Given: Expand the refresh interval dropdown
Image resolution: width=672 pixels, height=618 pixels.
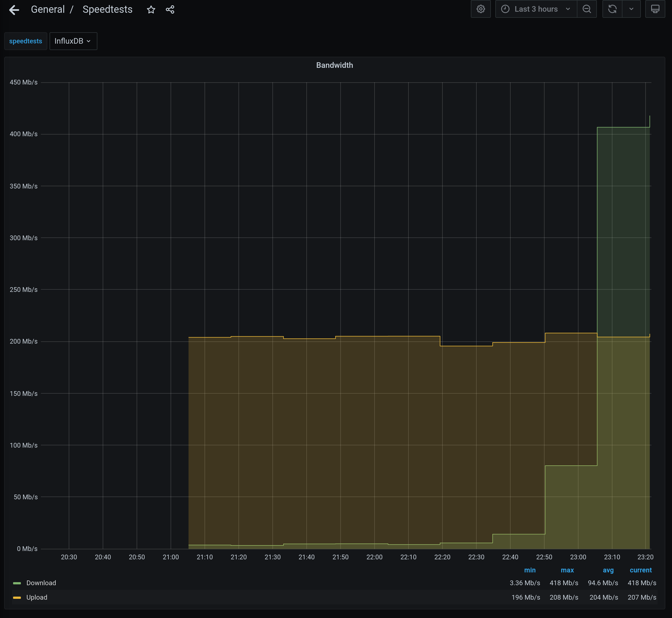Looking at the screenshot, I should click(x=631, y=9).
